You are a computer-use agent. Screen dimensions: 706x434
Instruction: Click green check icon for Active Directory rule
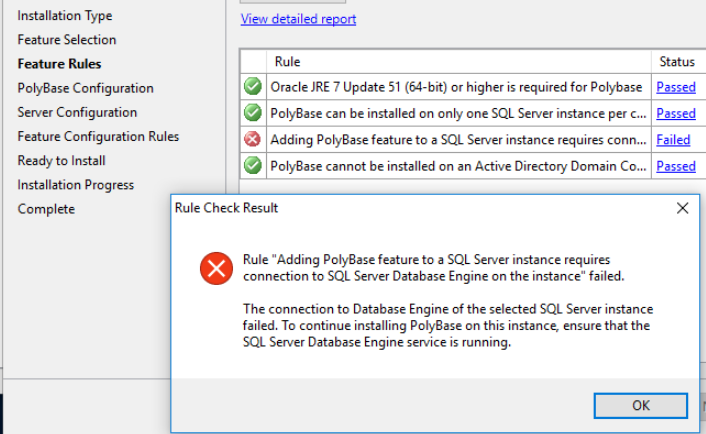[253, 166]
